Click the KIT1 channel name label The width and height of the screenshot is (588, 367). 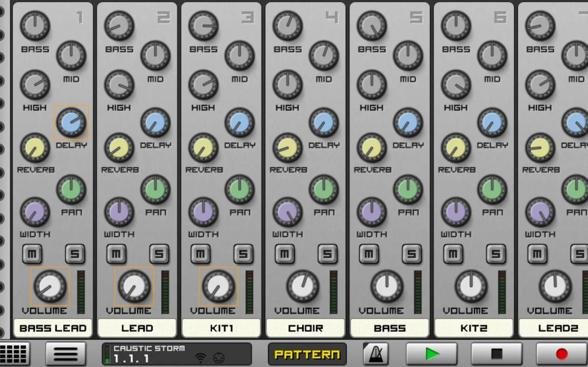pyautogui.click(x=221, y=328)
